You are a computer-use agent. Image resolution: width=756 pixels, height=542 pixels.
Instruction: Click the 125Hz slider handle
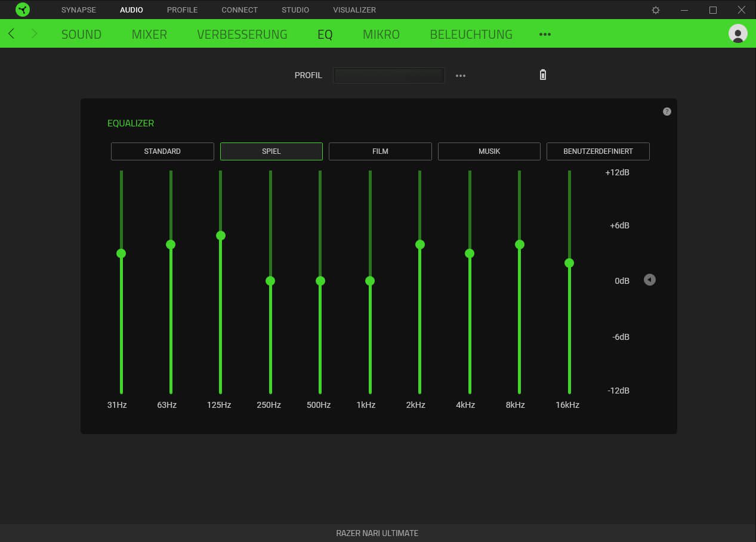click(221, 236)
